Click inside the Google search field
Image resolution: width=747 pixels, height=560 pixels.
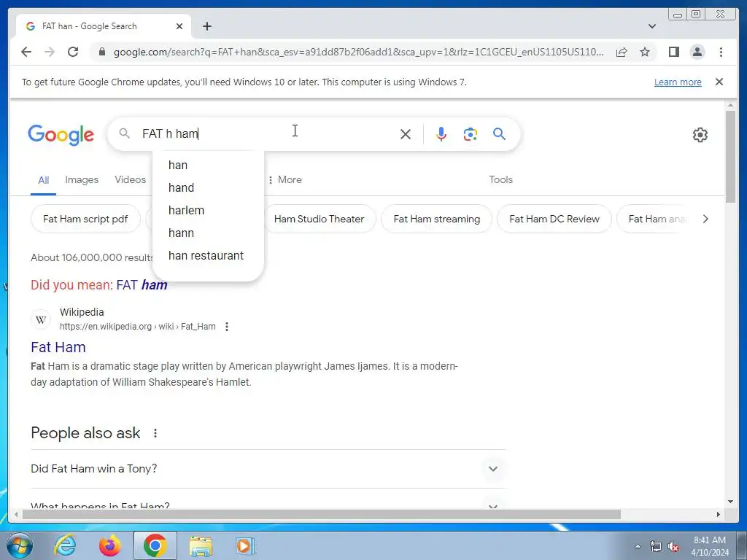click(267, 134)
